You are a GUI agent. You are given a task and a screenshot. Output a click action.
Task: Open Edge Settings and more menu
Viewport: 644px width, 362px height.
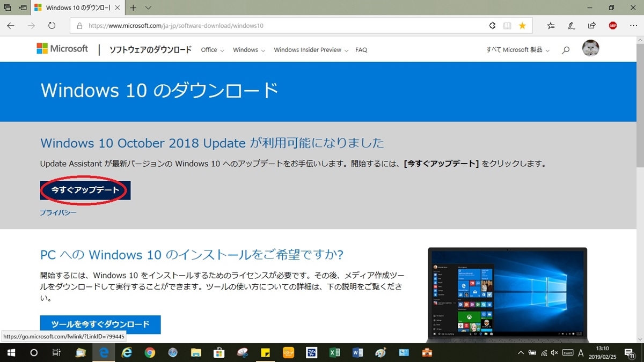point(633,25)
